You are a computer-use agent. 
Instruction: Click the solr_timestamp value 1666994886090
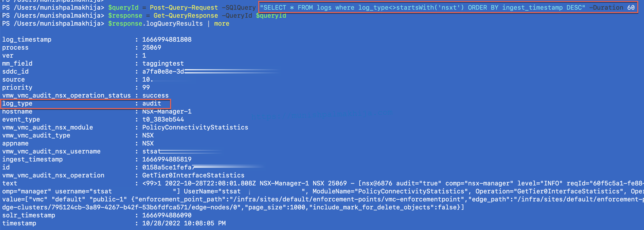[167, 215]
